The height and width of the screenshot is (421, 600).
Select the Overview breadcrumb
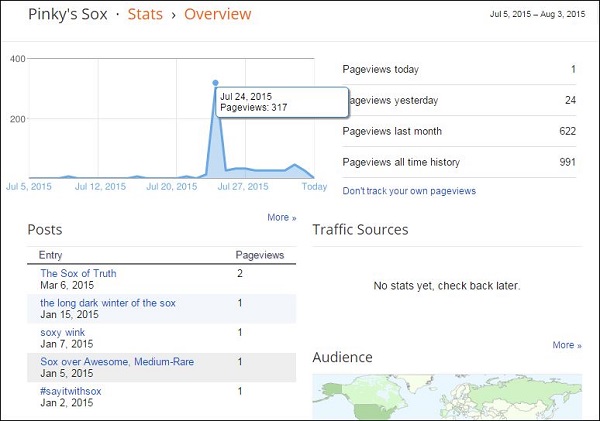tap(218, 15)
